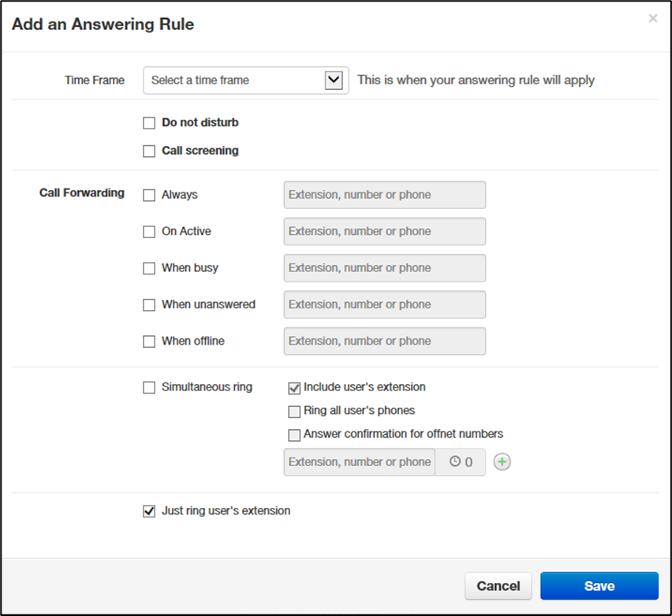Image resolution: width=672 pixels, height=616 pixels.
Task: Close the dialog with the X icon
Action: (652, 18)
